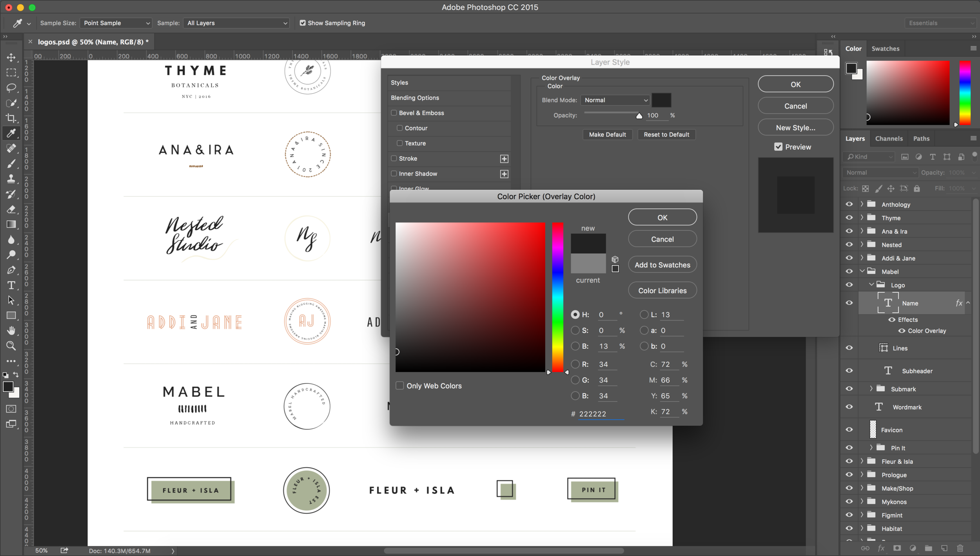Select the Brush tool
Image resolution: width=980 pixels, height=556 pixels.
11,163
